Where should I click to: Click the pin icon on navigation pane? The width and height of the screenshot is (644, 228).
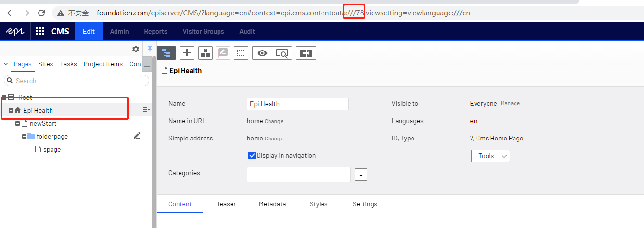click(150, 49)
